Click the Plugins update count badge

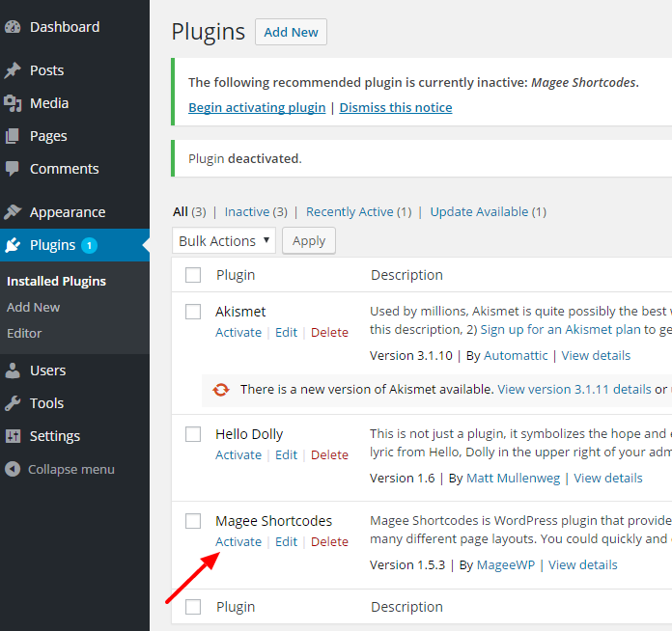click(89, 245)
